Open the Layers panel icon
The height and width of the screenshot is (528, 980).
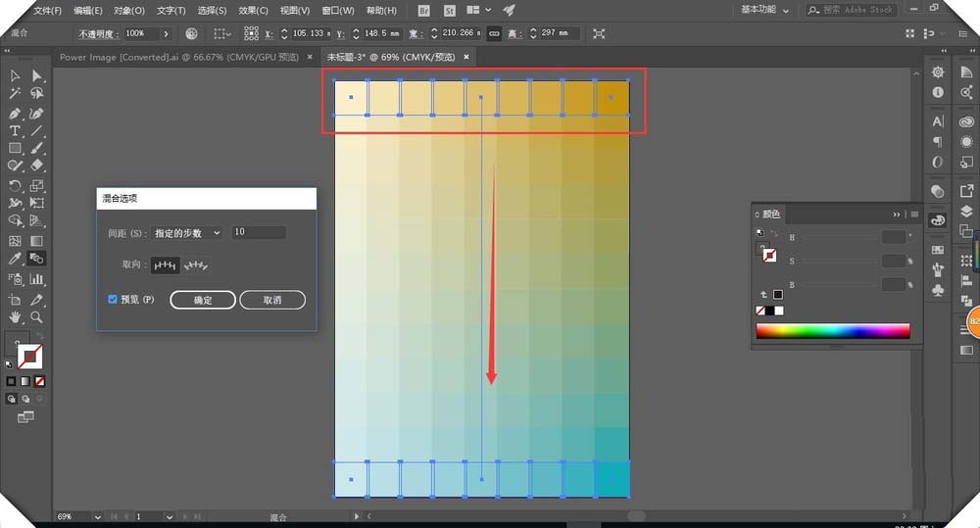pyautogui.click(x=966, y=211)
